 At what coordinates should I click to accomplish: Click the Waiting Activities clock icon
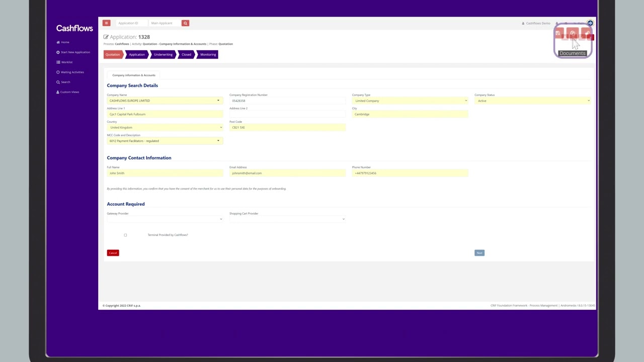58,72
